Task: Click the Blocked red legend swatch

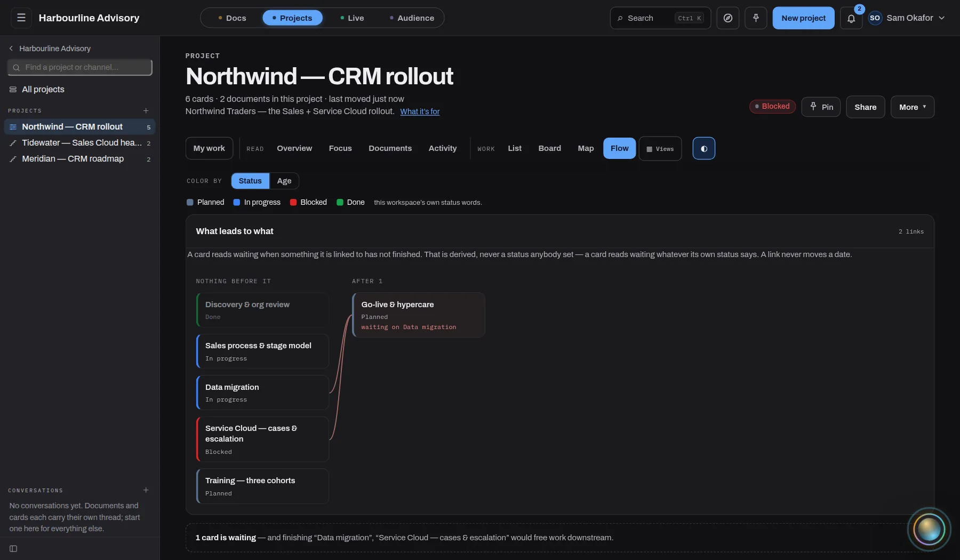Action: pos(293,203)
